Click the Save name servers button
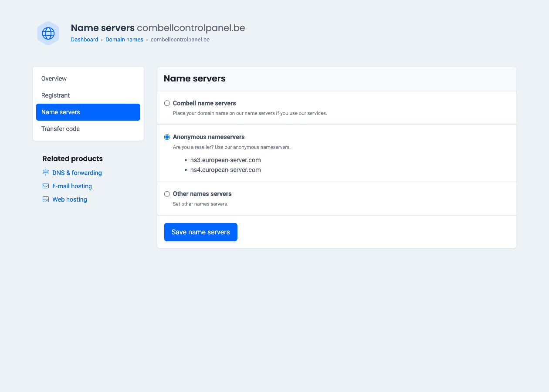Image resolution: width=549 pixels, height=392 pixels. pyautogui.click(x=201, y=232)
